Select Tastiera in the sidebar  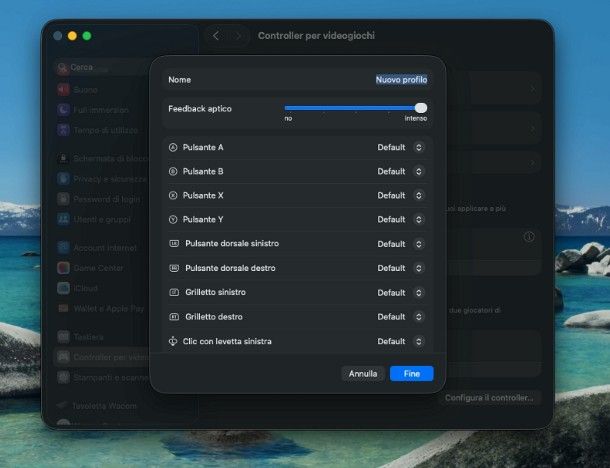tap(88, 337)
